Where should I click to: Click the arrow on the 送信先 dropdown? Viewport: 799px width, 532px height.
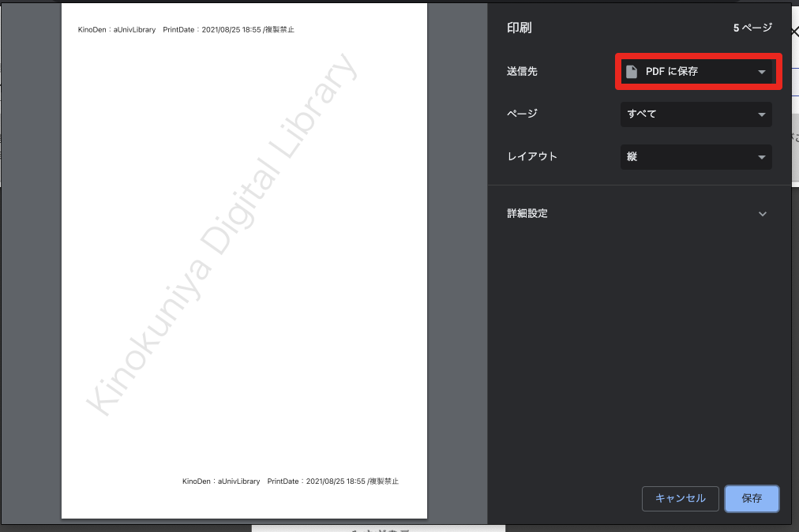coord(761,72)
